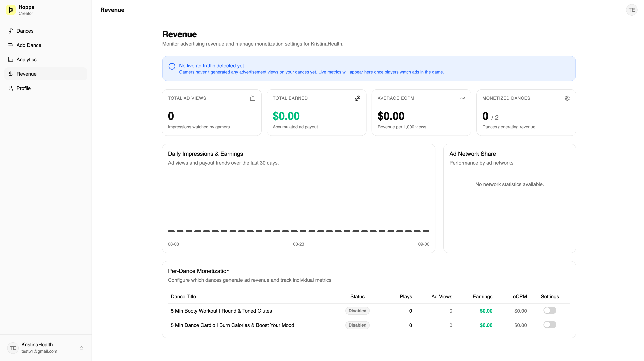The width and height of the screenshot is (644, 361).
Task: Click the KristinaHealth account name
Action: (x=37, y=345)
